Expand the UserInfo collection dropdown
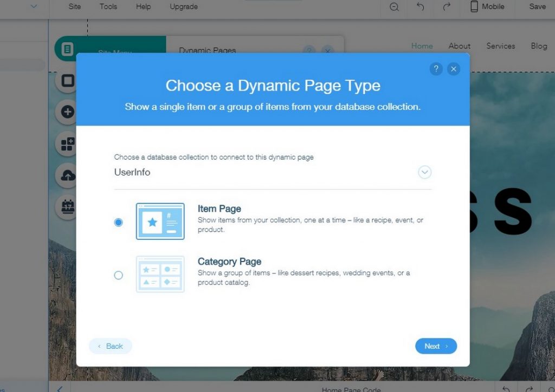The width and height of the screenshot is (555, 392). pos(424,172)
